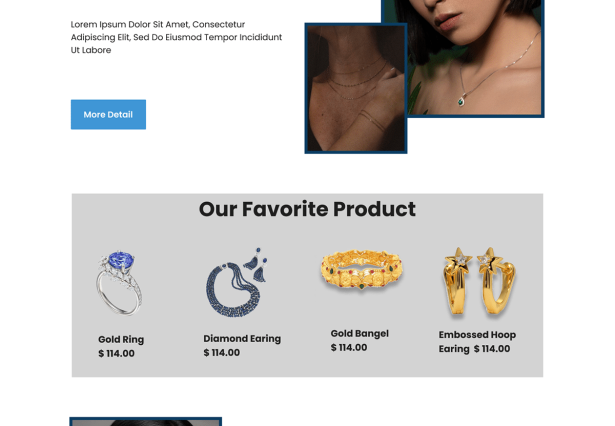
Task: Click the price under Gold Ring
Action: 116,353
